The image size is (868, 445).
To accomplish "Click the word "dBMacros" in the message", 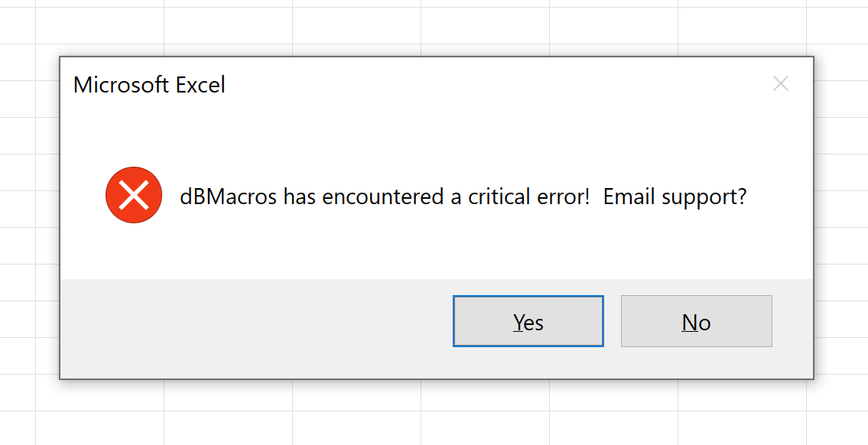I will pyautogui.click(x=229, y=197).
